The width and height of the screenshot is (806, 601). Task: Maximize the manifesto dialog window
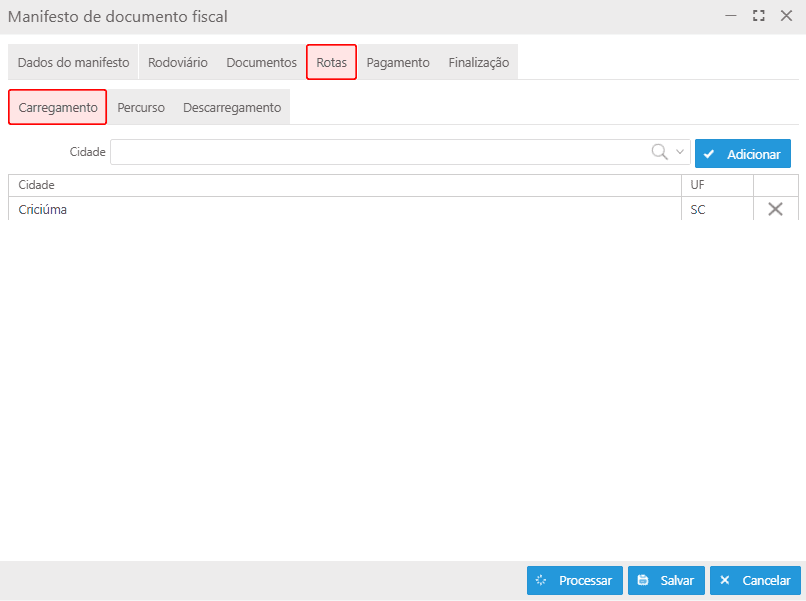coord(759,16)
